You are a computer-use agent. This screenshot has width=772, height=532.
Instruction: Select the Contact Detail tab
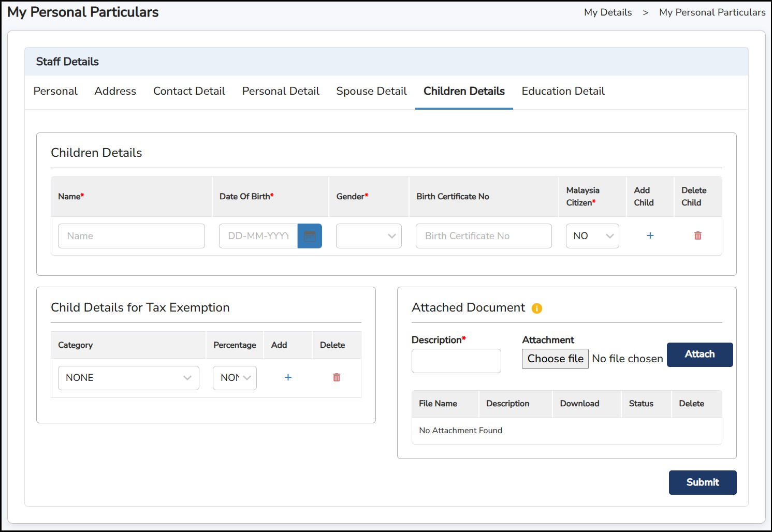pos(189,91)
